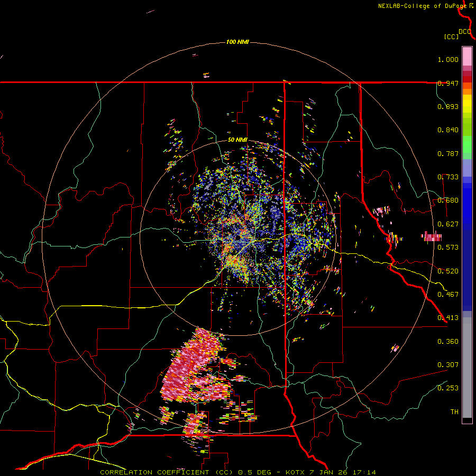Click the 0.467 legend value
Viewport: 476px width, 476px height.
pos(448,295)
